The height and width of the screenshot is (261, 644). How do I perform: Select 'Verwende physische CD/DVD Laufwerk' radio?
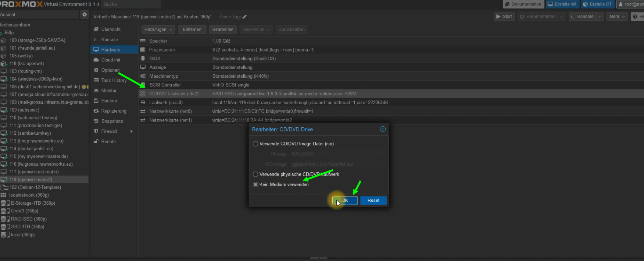click(255, 174)
